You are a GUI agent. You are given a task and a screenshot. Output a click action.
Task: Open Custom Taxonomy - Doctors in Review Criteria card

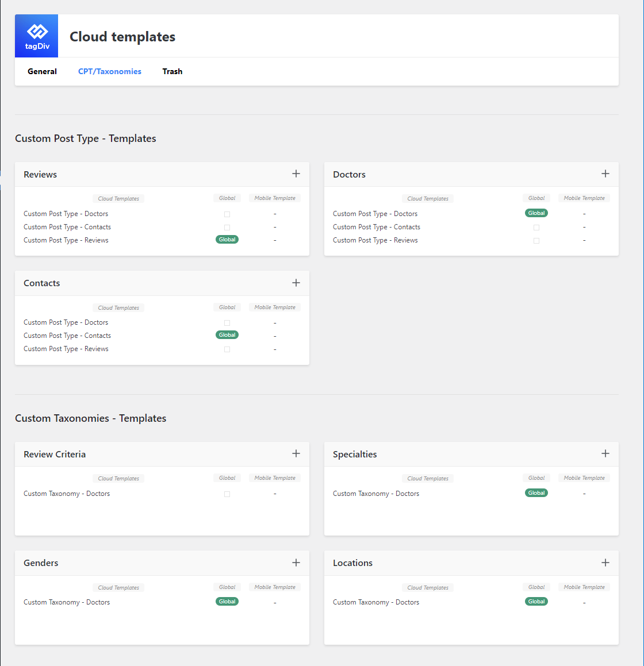(x=67, y=494)
